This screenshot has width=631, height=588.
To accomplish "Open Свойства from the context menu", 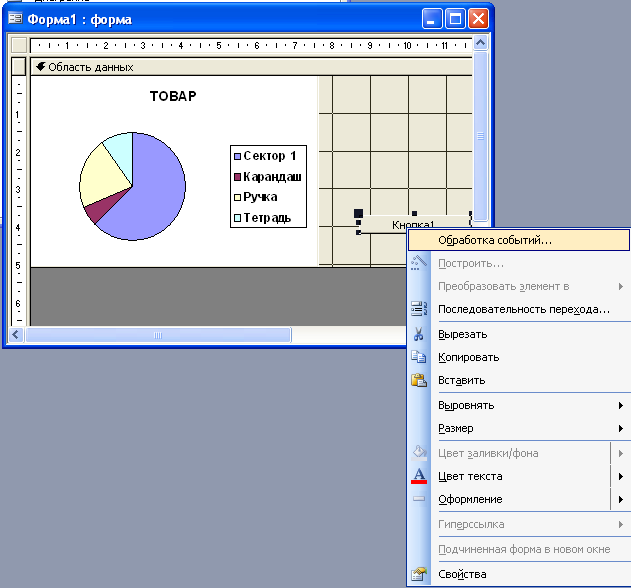I will pos(519,574).
